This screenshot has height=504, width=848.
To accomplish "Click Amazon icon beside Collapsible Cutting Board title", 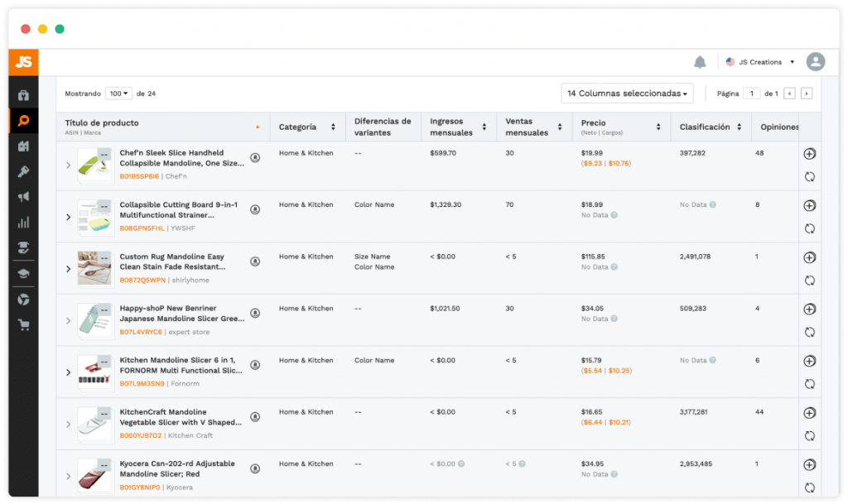I will [x=255, y=209].
